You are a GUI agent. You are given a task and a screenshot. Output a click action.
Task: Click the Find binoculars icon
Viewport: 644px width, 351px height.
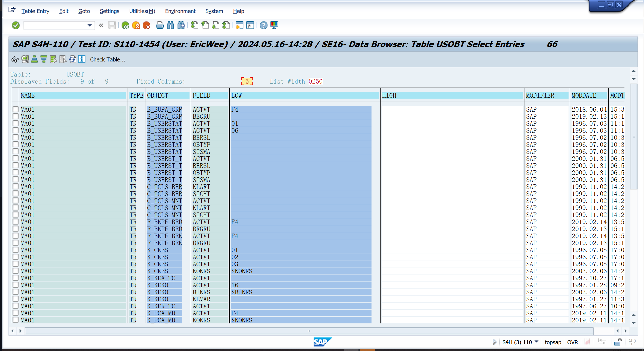coord(170,25)
